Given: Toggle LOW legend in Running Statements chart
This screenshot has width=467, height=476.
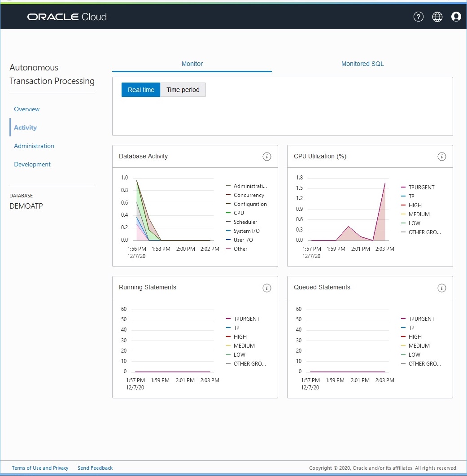Looking at the screenshot, I should tap(236, 354).
